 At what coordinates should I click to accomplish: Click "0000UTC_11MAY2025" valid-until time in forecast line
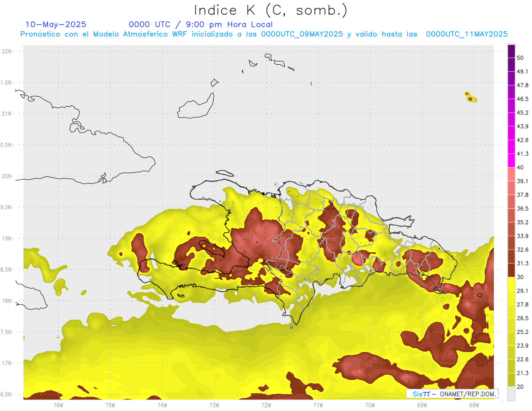[467, 34]
